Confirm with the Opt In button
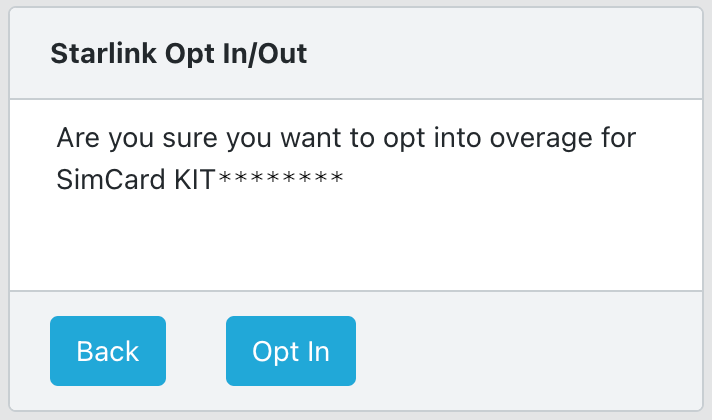712x420 pixels. pos(290,351)
